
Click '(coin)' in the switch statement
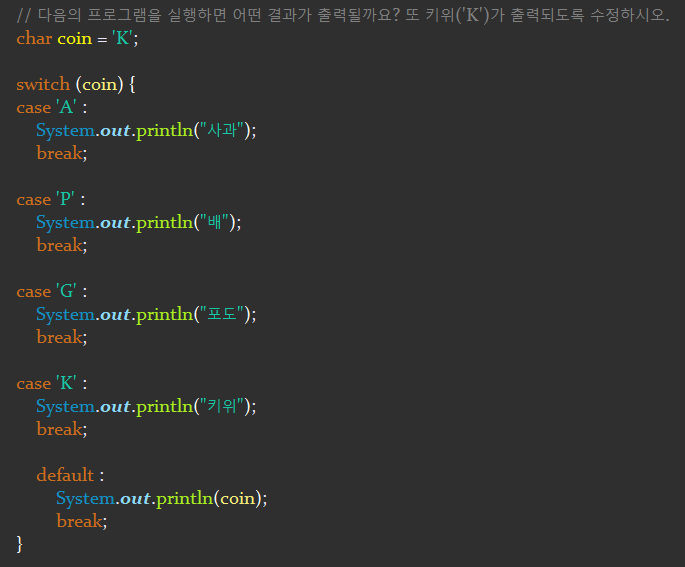tap(100, 84)
